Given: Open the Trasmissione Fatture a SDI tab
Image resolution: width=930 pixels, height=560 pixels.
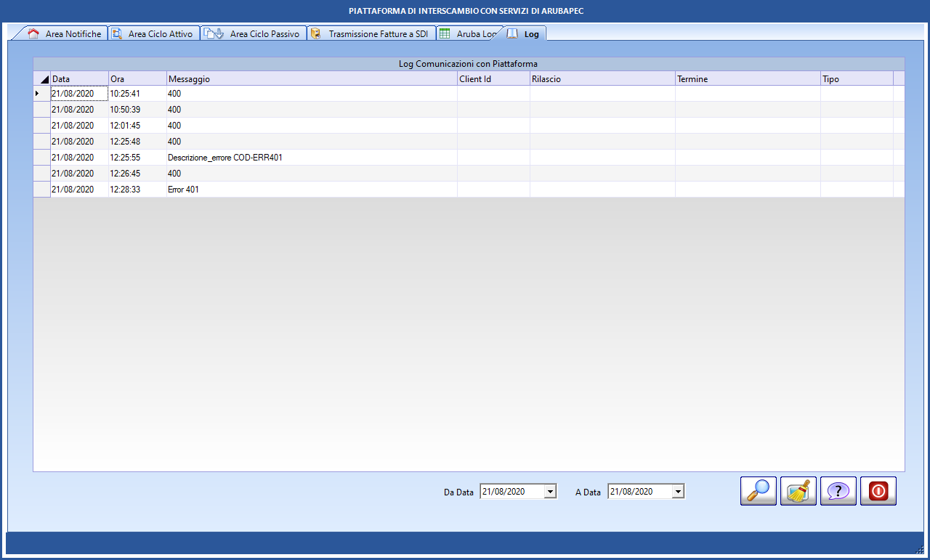Looking at the screenshot, I should 372,33.
